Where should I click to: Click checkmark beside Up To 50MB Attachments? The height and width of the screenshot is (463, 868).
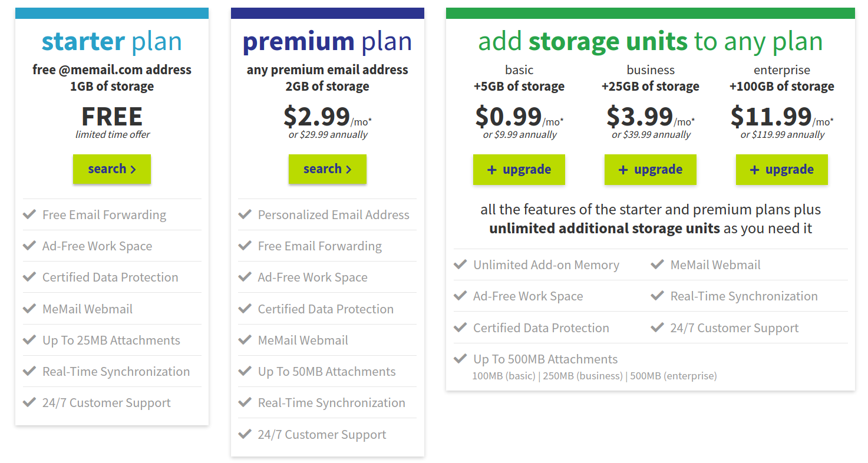[x=245, y=371]
